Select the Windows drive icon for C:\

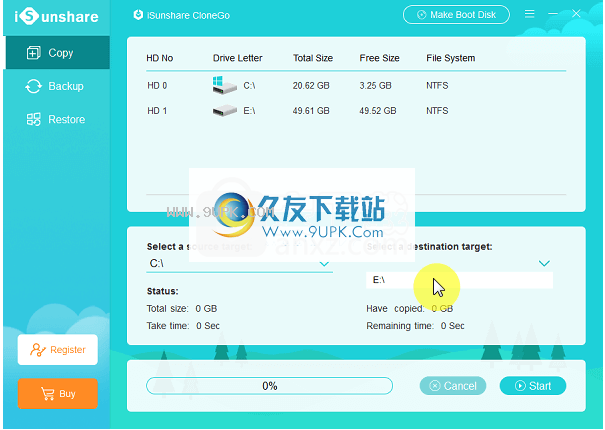click(224, 85)
